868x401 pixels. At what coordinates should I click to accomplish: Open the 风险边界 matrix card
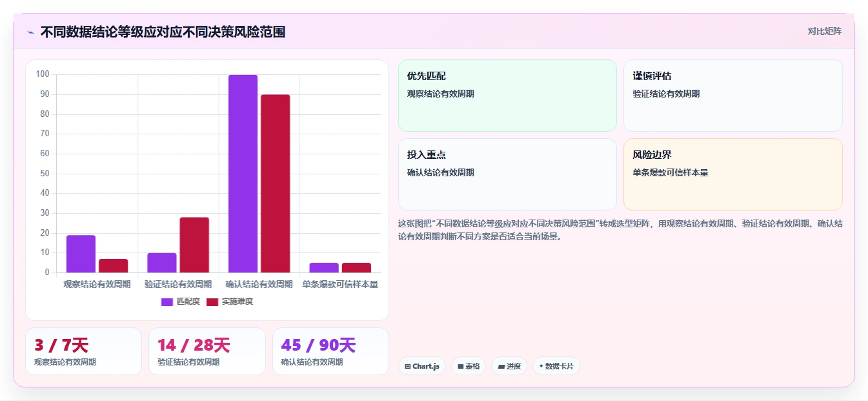733,174
